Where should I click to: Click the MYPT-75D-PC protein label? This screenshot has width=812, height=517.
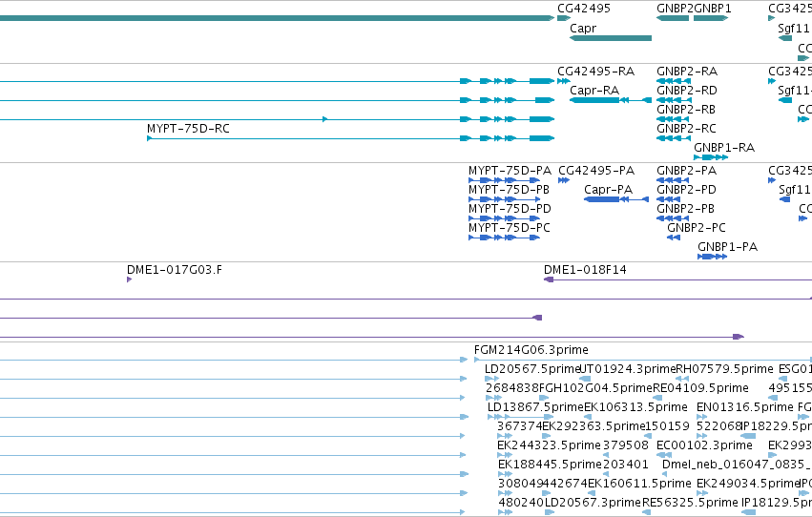tap(510, 228)
